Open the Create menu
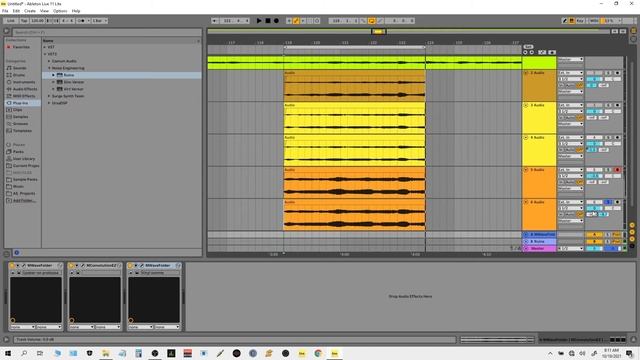Image resolution: width=640 pixels, height=360 pixels. click(30, 11)
